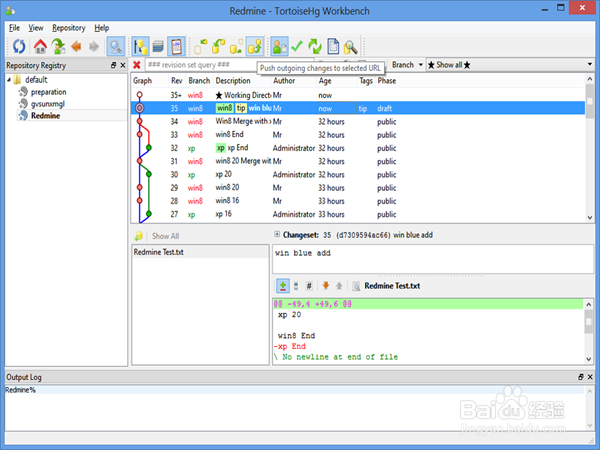
Task: Select revision 33 win8 End row
Action: click(358, 135)
